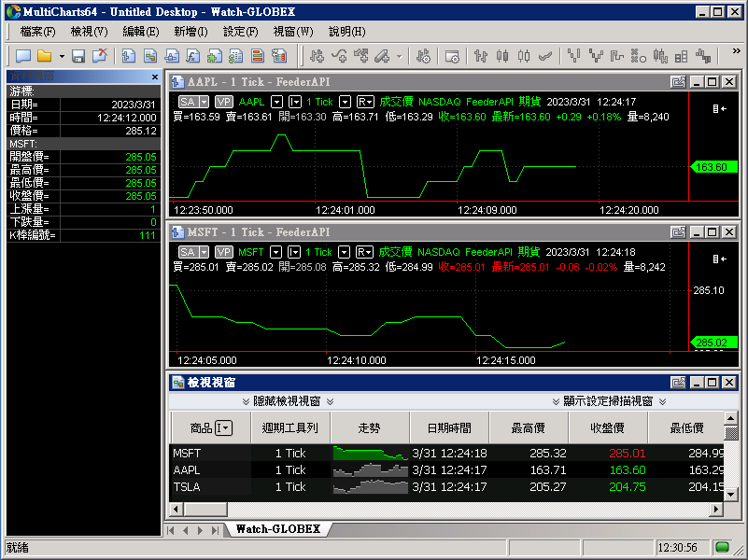This screenshot has height=560, width=748.
Task: Open new chart window icon
Action: point(128,56)
